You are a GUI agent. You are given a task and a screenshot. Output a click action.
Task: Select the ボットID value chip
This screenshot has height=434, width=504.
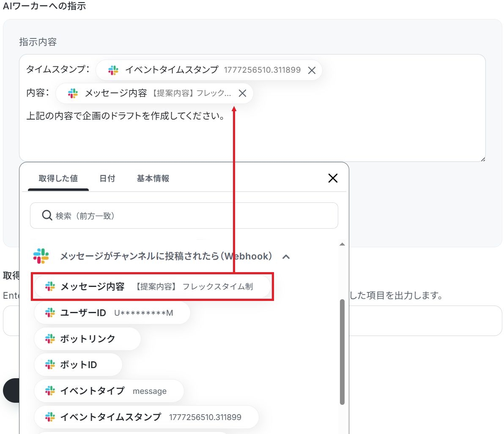tap(78, 365)
